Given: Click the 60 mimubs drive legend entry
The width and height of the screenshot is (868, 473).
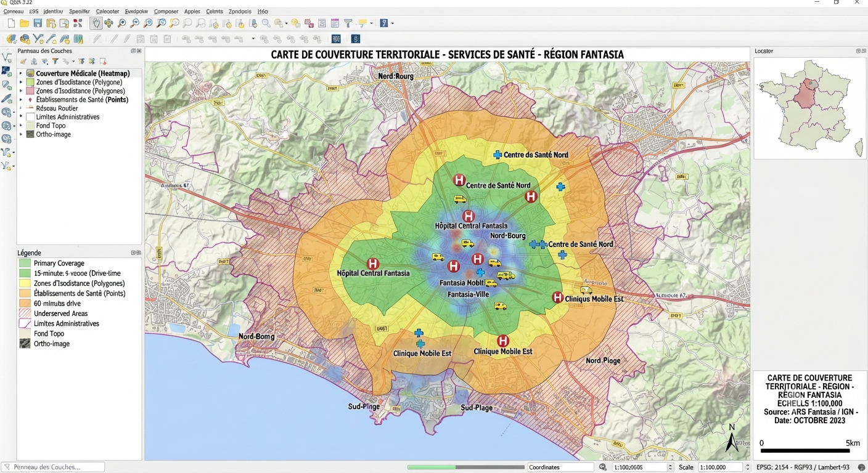Looking at the screenshot, I should click(57, 304).
